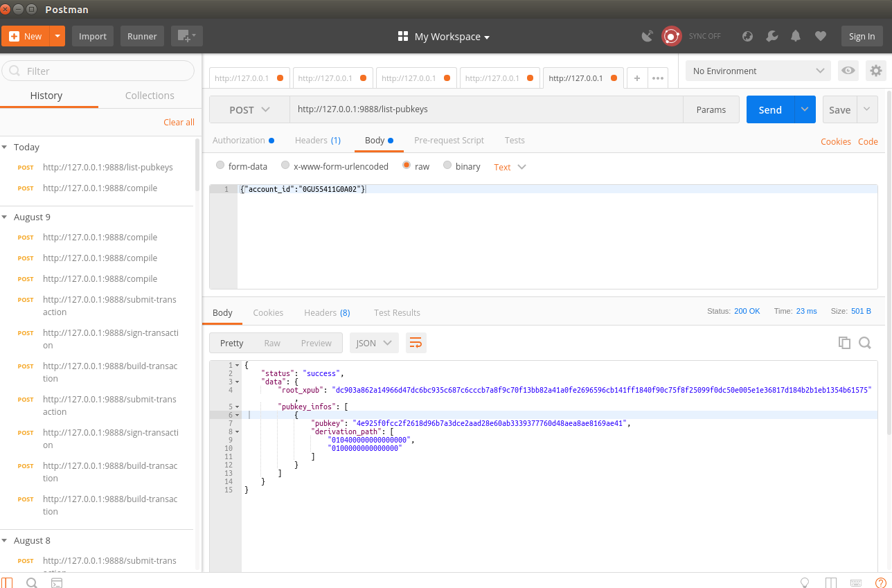Click the red sync status icon
Viewport: 892px width, 588px height.
[671, 36]
